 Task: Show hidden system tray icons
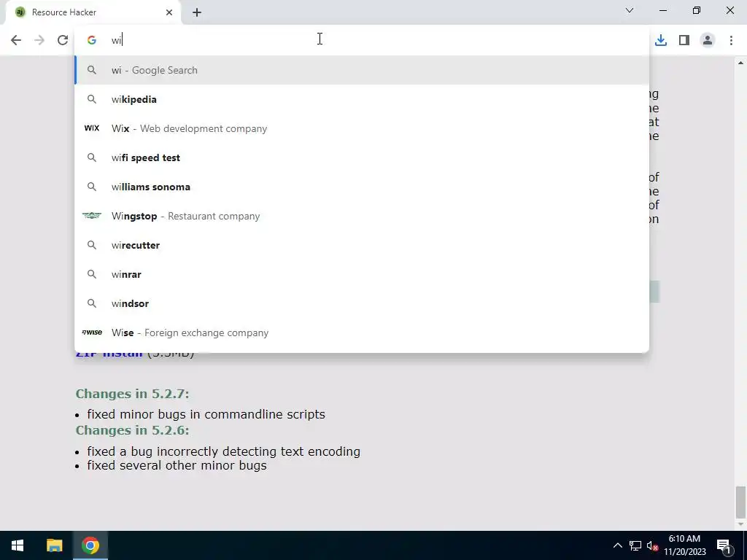(x=617, y=545)
